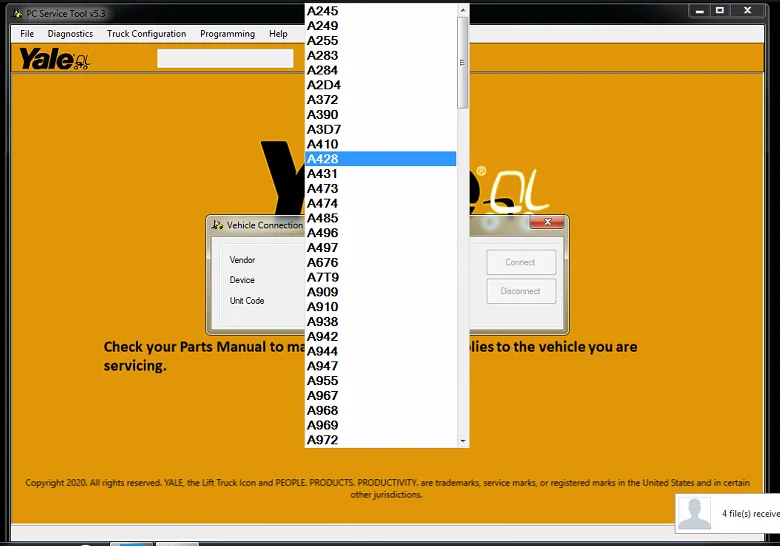Click the Disconnect button
This screenshot has width=780, height=546.
tap(521, 291)
